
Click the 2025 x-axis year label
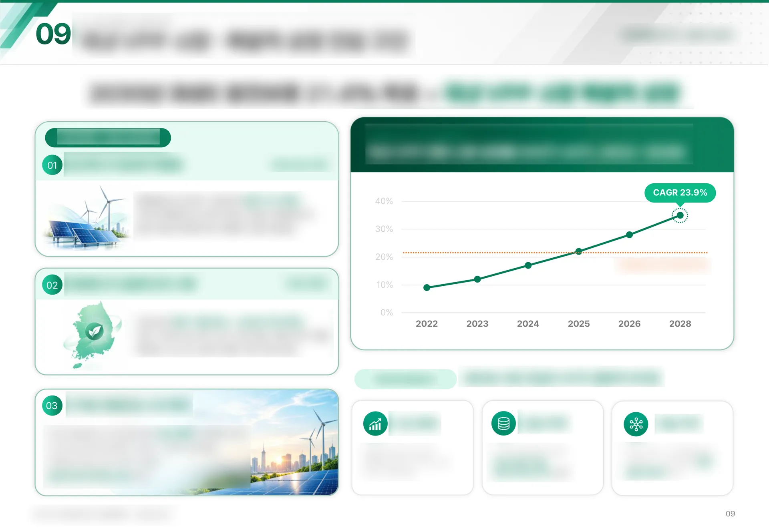point(579,324)
